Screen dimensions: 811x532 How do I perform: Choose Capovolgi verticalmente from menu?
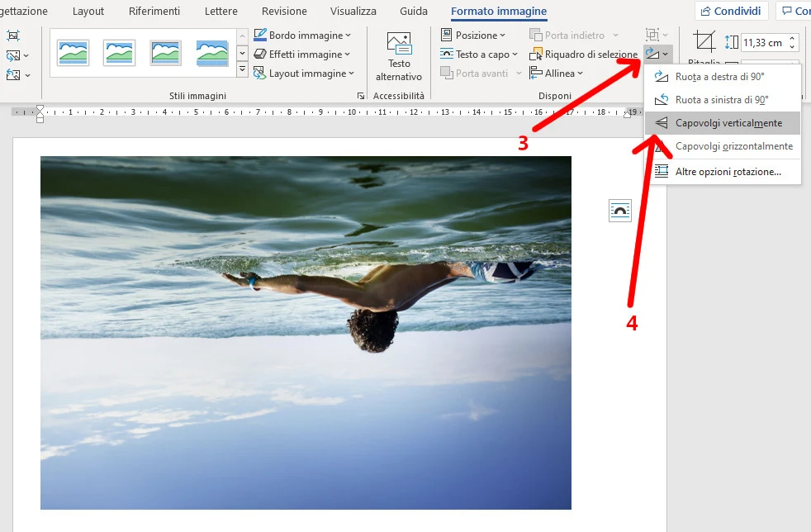click(728, 123)
